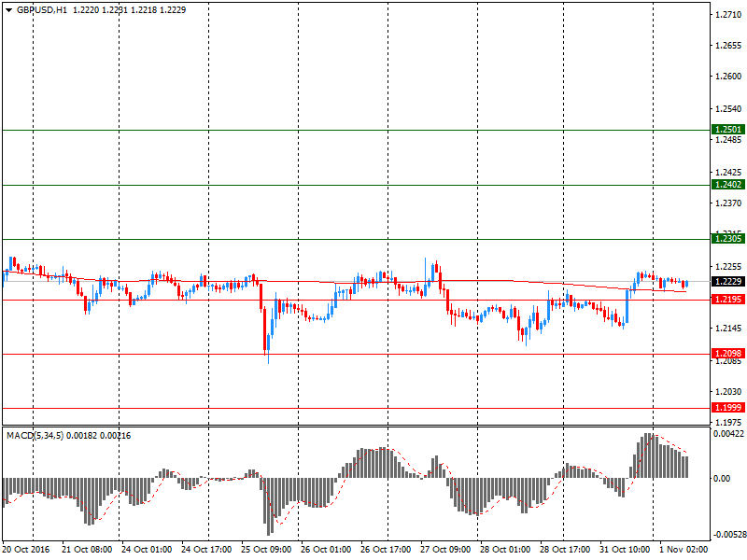747x560 pixels.
Task: Click the 28 Oct 17:00 time label
Action: tap(565, 550)
